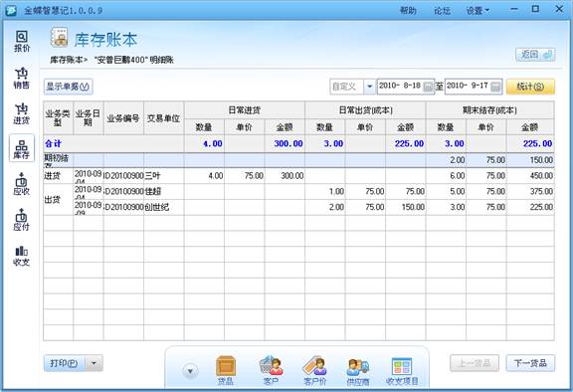Open the 报价 quotation sidebar icon
The image size is (573, 392).
22,42
